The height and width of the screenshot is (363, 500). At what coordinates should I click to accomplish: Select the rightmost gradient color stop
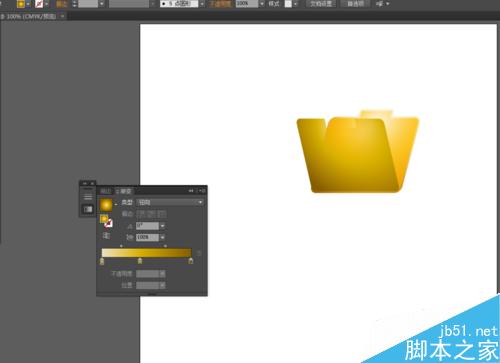tap(191, 261)
